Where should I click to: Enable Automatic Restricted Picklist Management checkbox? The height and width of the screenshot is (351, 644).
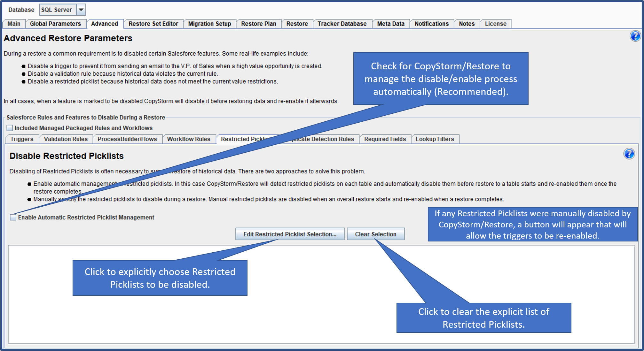click(x=13, y=217)
